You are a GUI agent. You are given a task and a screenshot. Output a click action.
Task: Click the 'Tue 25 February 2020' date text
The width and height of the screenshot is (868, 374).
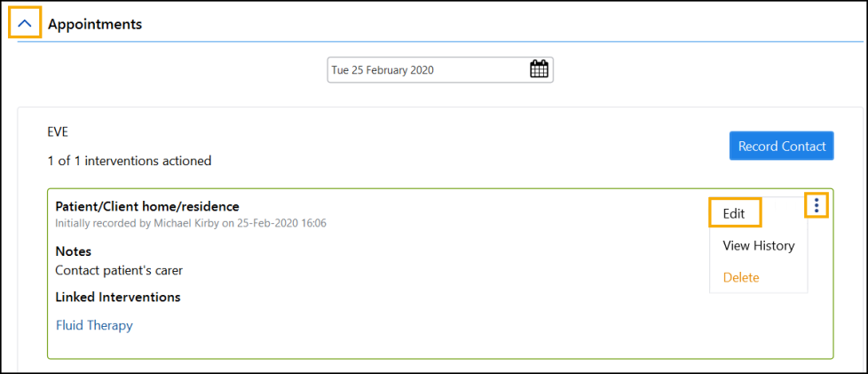pos(383,69)
